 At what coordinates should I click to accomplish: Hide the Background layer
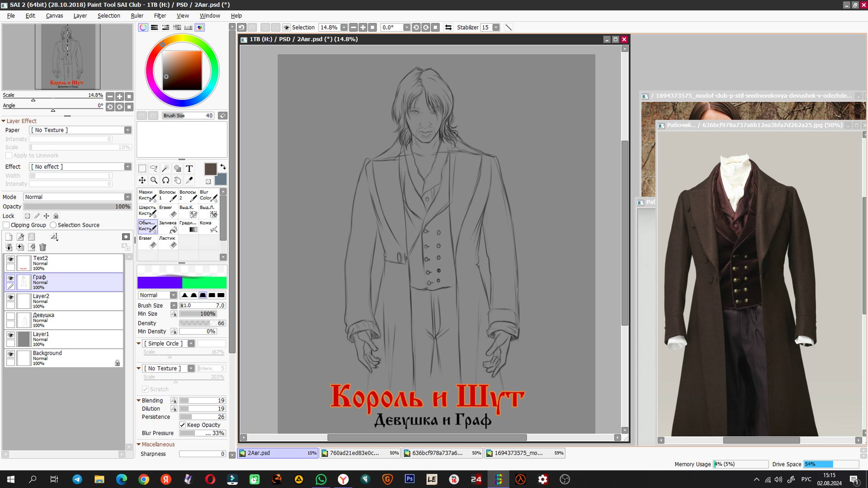pyautogui.click(x=11, y=354)
